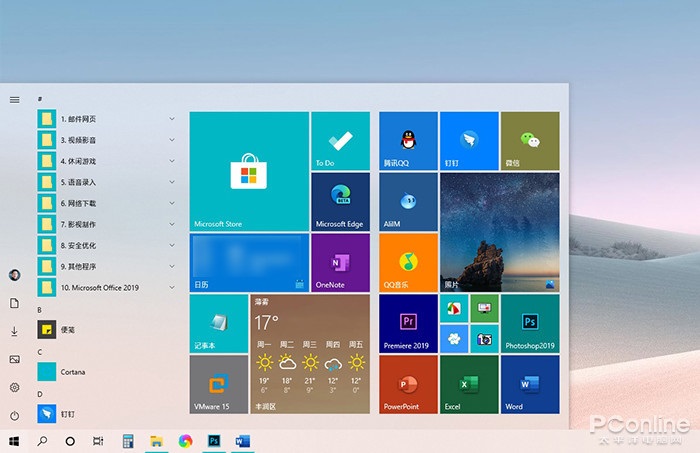The width and height of the screenshot is (700, 453).
Task: Click the D letter header in app list
Action: [40, 394]
